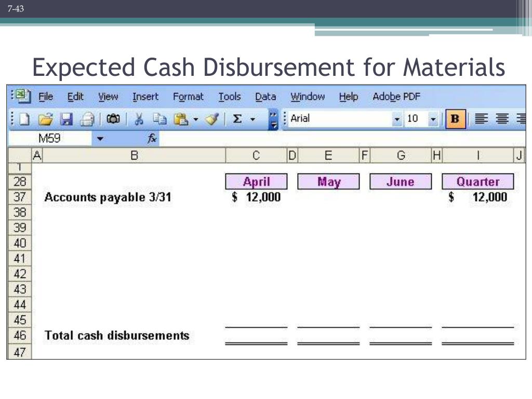
Task: Click the camera snapshot icon
Action: coord(113,119)
